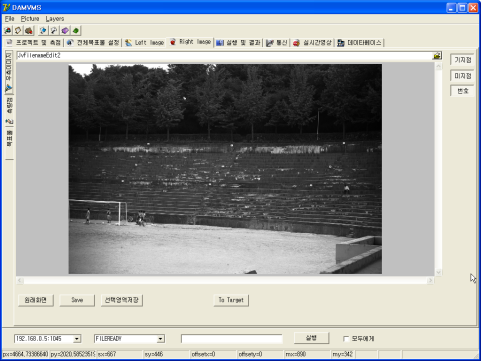Open the FILEREADY command dropdown
Viewport: 481px width, 361px height.
(161, 339)
